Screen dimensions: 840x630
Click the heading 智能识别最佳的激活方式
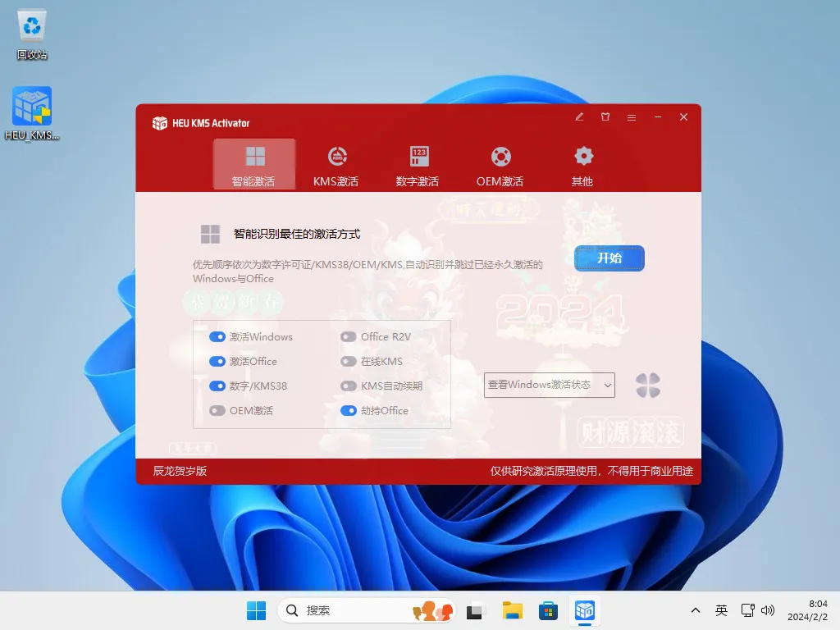(297, 234)
